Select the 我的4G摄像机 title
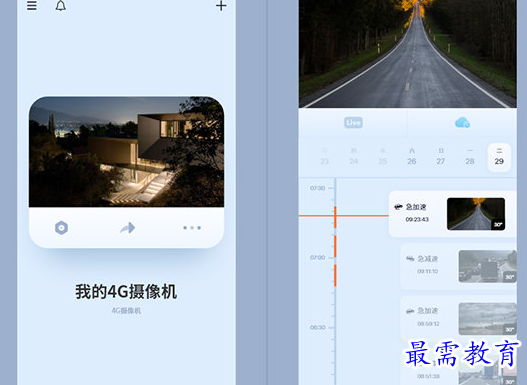 (126, 291)
